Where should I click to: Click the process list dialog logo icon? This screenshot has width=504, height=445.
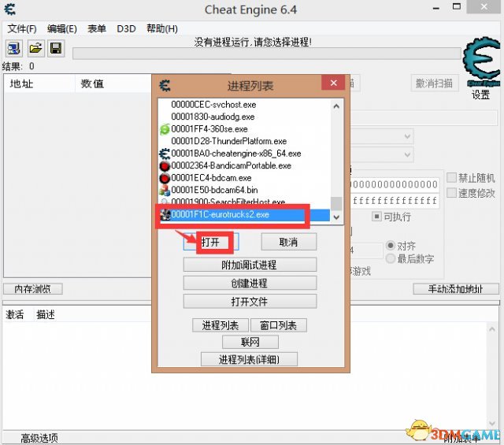[x=165, y=86]
